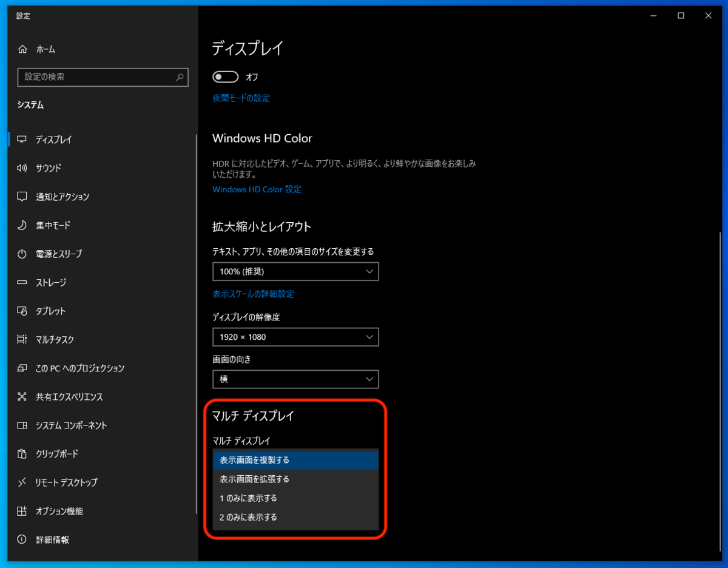Select 電源とスリープ label in sidebar

(59, 254)
